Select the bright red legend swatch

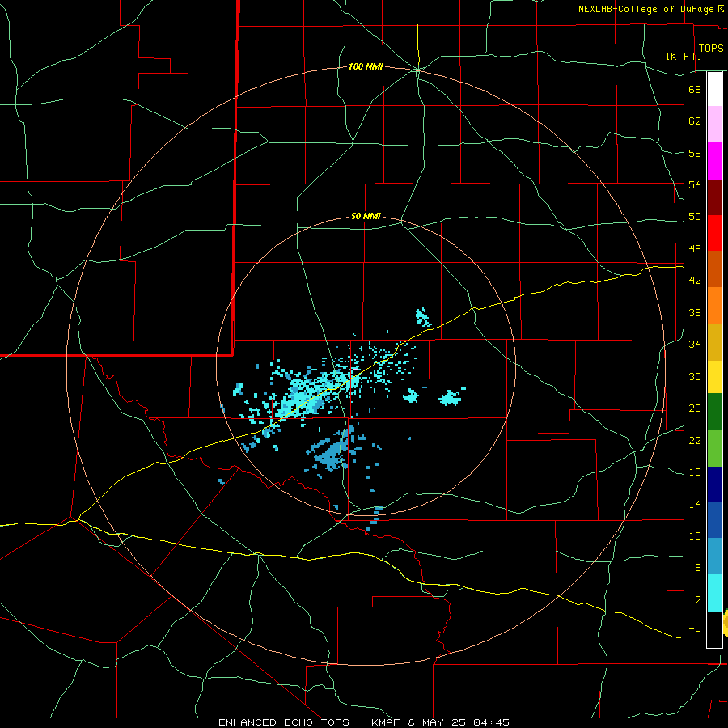click(x=714, y=233)
